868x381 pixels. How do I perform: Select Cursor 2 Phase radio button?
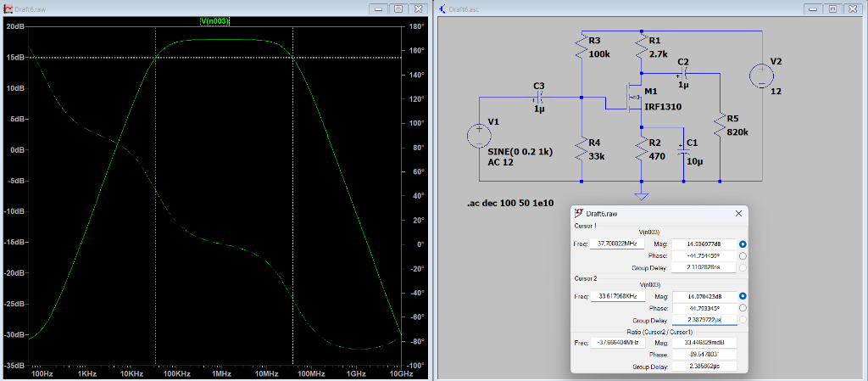point(743,308)
